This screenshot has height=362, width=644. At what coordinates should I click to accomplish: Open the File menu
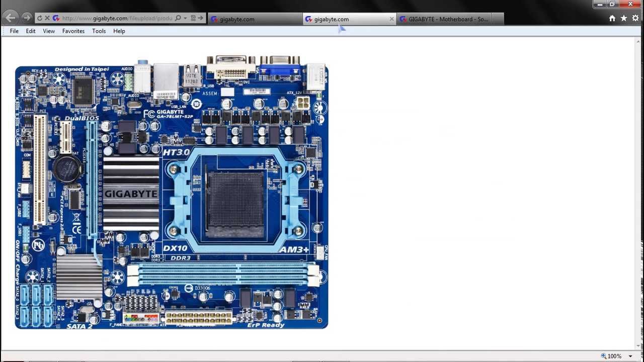click(14, 31)
